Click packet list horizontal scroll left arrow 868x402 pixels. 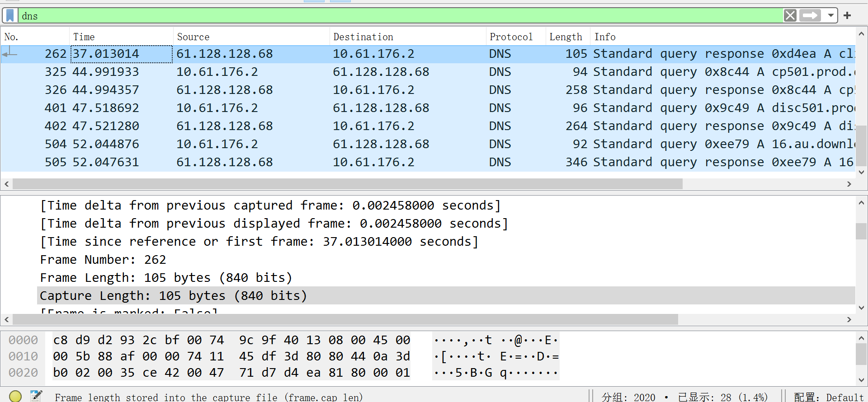[6, 184]
